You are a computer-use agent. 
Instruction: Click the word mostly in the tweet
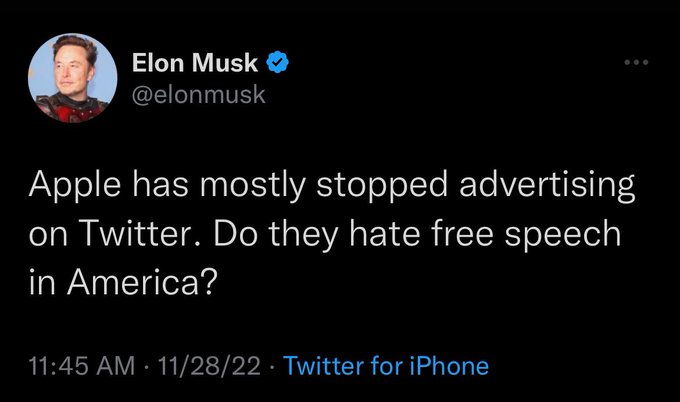click(251, 188)
